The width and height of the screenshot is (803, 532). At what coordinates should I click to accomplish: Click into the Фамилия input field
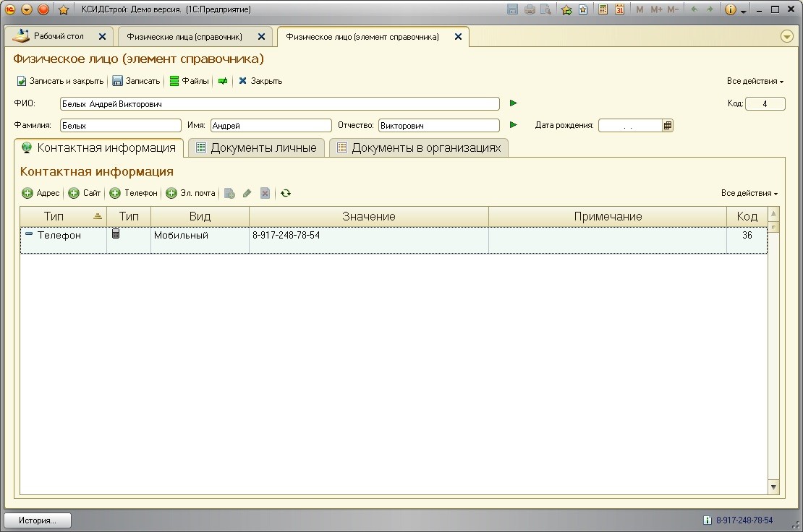pyautogui.click(x=120, y=125)
